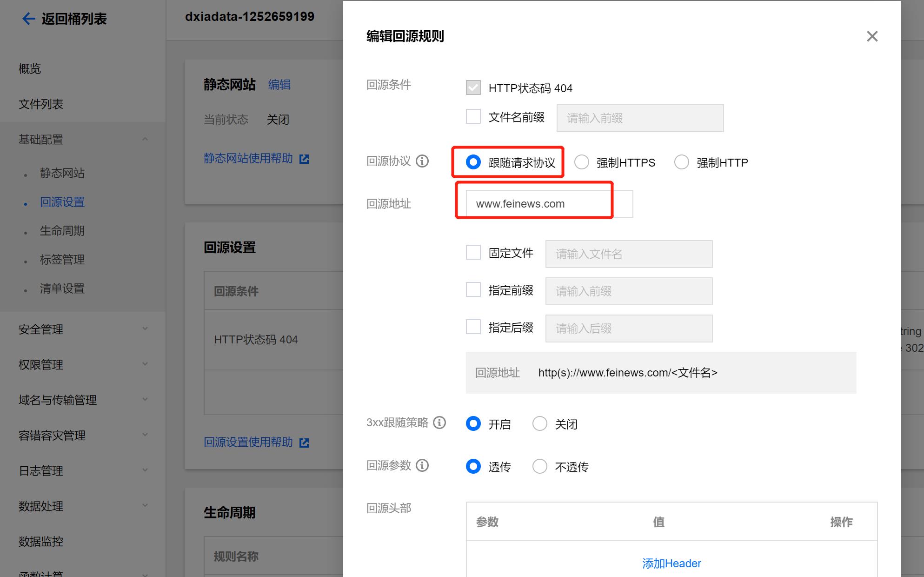Click the 请输入后缀 input field
Image resolution: width=924 pixels, height=577 pixels.
click(629, 329)
